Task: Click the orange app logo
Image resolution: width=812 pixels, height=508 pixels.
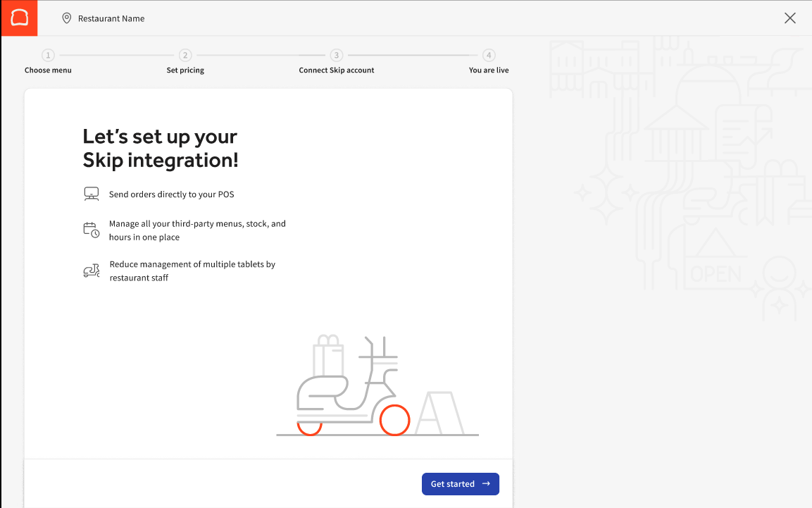Action: tap(18, 18)
